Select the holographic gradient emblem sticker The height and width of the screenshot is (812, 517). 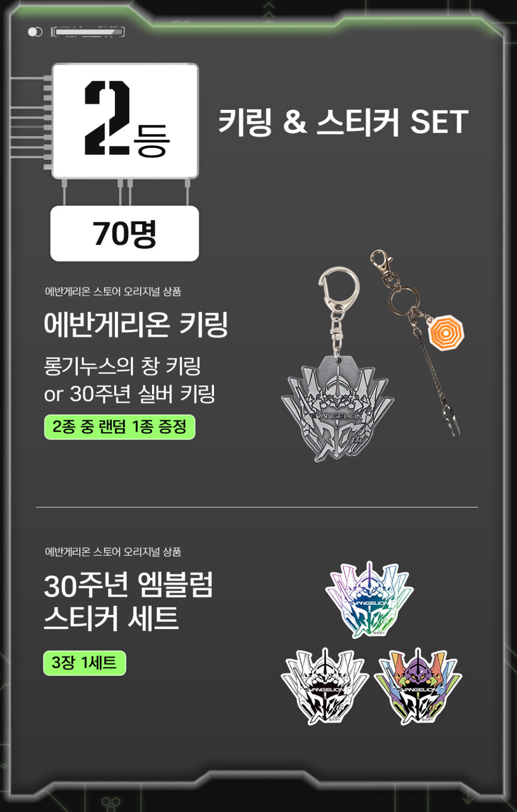click(369, 599)
